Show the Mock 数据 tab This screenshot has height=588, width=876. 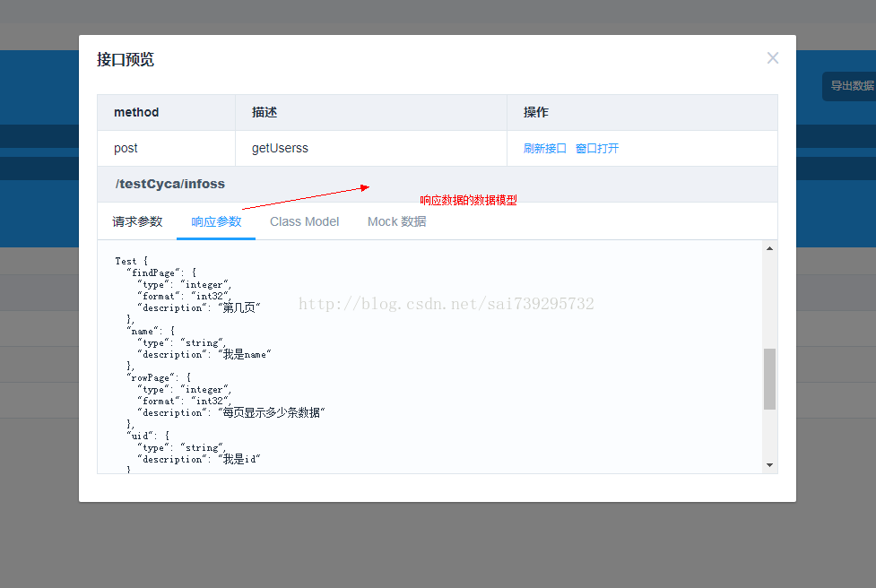[x=396, y=221]
